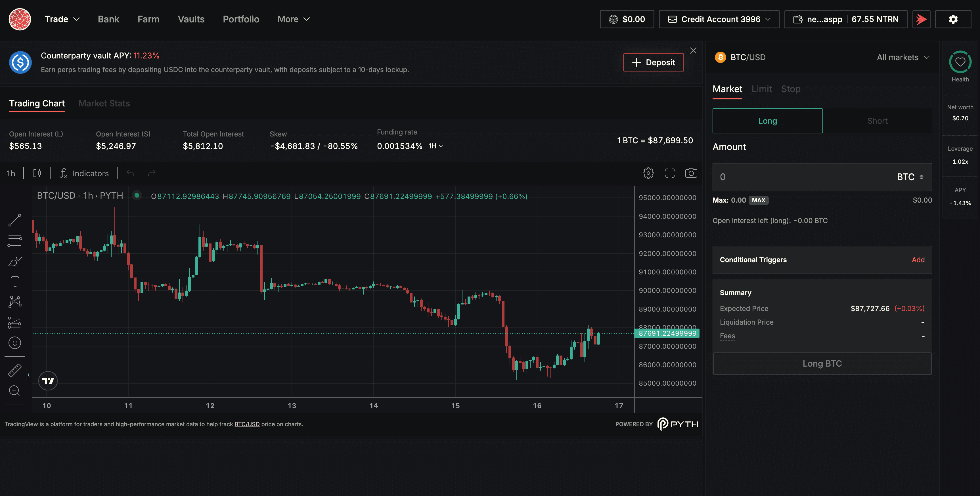Zoom into the chart with the magnifier tool
This screenshot has width=980, height=496.
(x=14, y=391)
